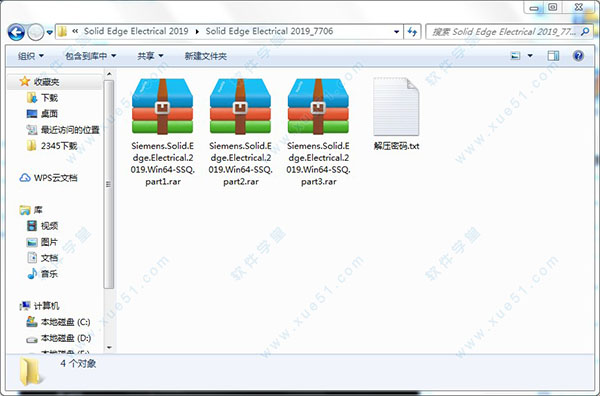Image resolution: width=600 pixels, height=396 pixels.
Task: Open 2345下载 folder
Action: pyautogui.click(x=59, y=146)
